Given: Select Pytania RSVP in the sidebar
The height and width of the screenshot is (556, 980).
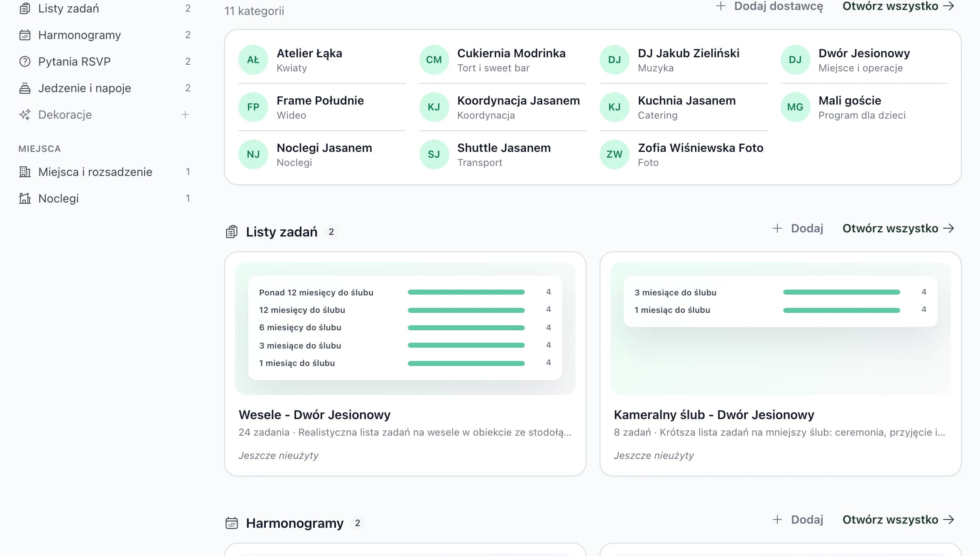Looking at the screenshot, I should [x=105, y=61].
